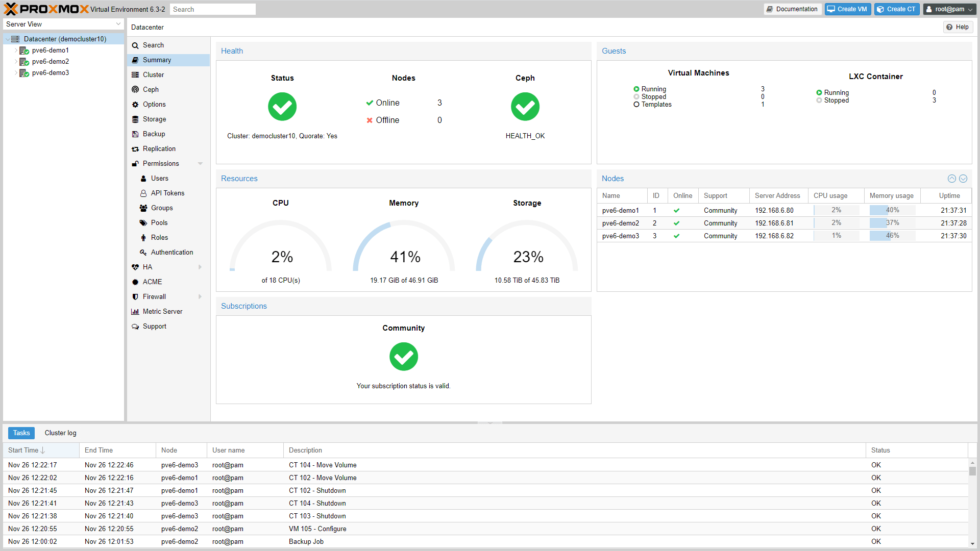Click the Backup icon in sidebar
980x551 pixels.
tap(135, 133)
